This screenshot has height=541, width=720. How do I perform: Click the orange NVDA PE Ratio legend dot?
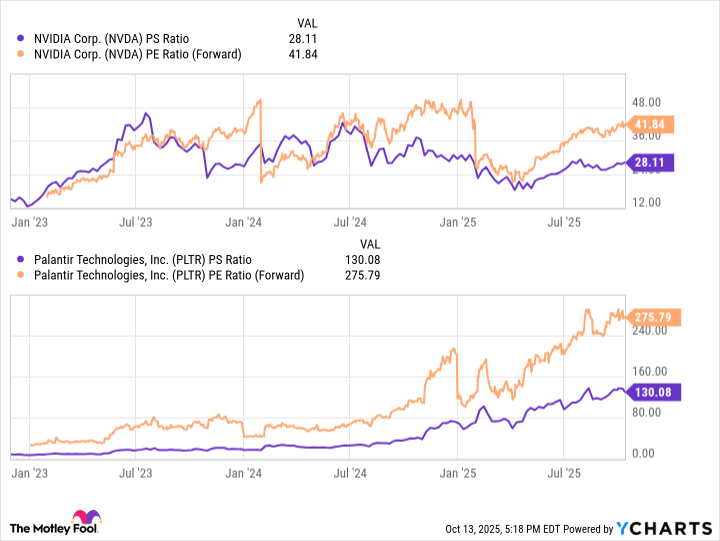23,54
